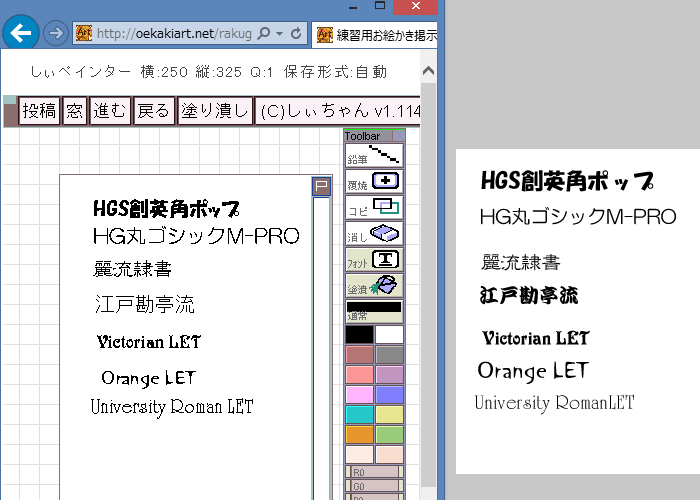Click the canvas vertical scrollbar

click(x=321, y=348)
